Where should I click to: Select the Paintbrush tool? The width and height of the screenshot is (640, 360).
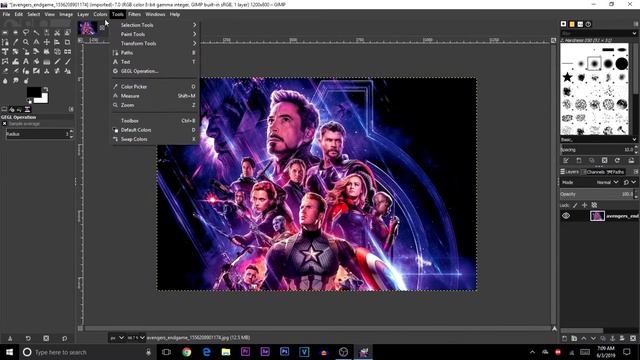click(x=67, y=62)
